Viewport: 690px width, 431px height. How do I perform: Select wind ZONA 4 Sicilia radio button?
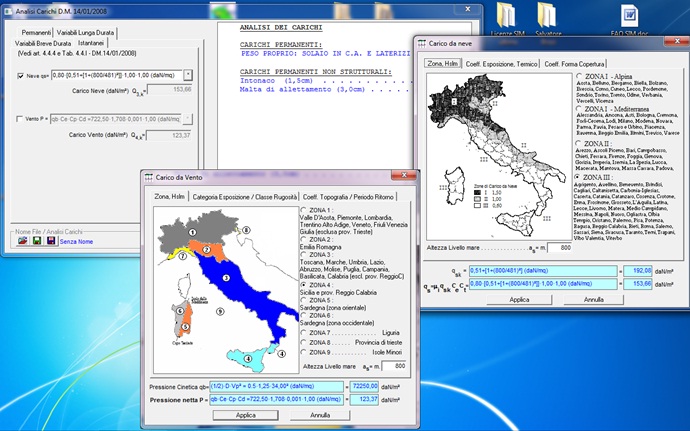click(x=304, y=285)
